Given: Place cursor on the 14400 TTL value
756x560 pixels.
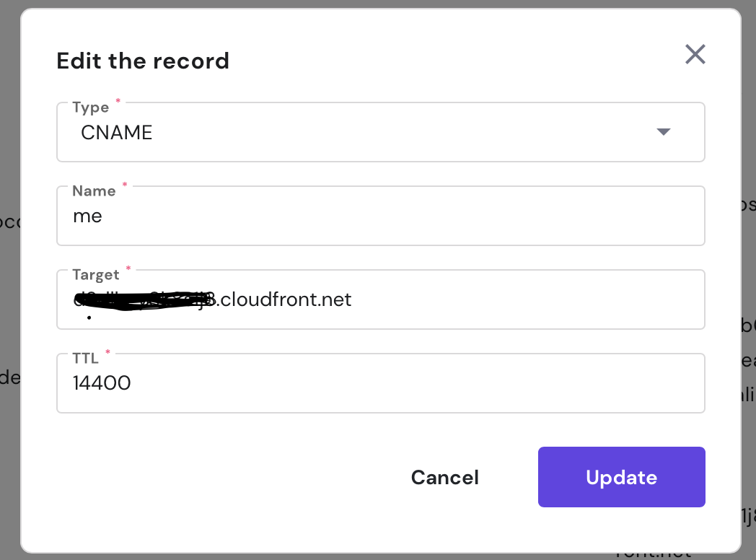Looking at the screenshot, I should (102, 383).
